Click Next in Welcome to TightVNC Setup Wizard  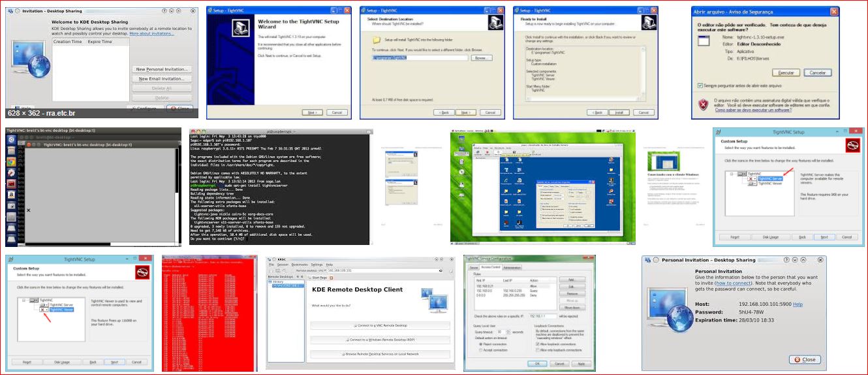tap(311, 112)
